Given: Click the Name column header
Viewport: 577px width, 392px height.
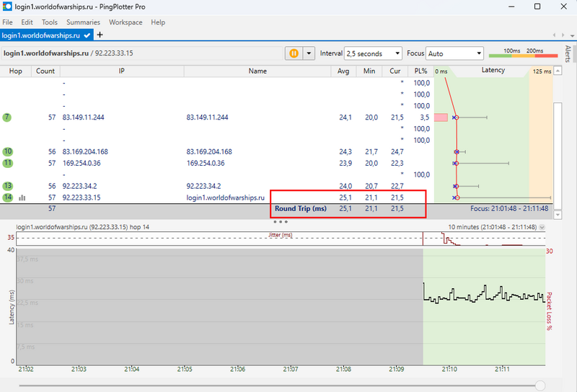Looking at the screenshot, I should [x=257, y=71].
